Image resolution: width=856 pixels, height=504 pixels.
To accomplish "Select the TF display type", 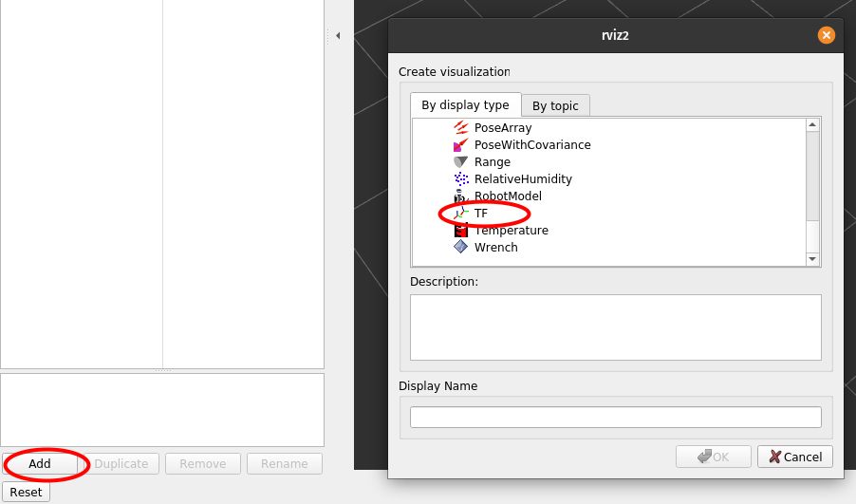I will [480, 213].
